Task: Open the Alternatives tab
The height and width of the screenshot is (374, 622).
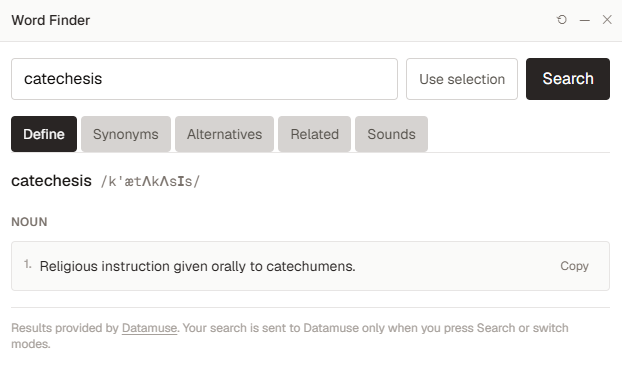Action: pyautogui.click(x=225, y=134)
